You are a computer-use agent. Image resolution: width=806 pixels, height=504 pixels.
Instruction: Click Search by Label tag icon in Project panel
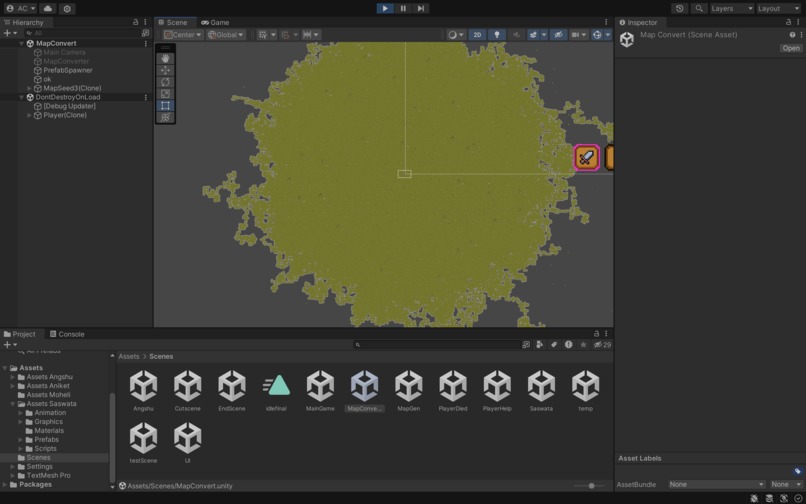pyautogui.click(x=554, y=345)
